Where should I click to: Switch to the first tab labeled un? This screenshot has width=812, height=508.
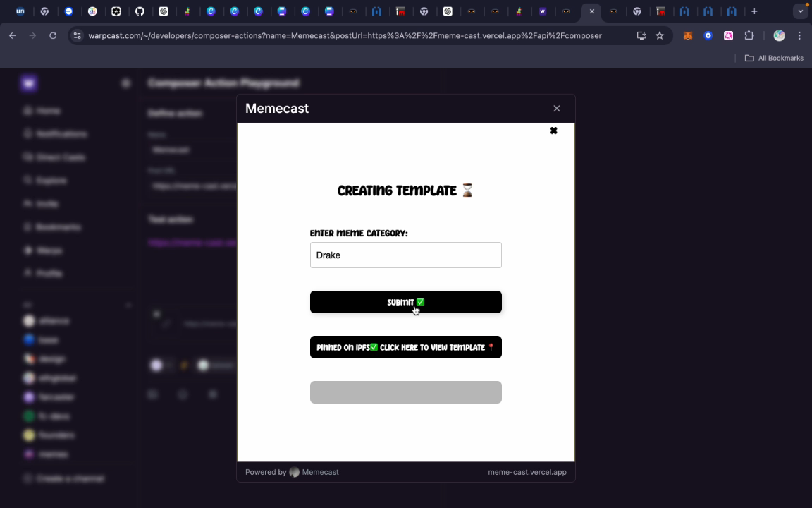[20, 11]
